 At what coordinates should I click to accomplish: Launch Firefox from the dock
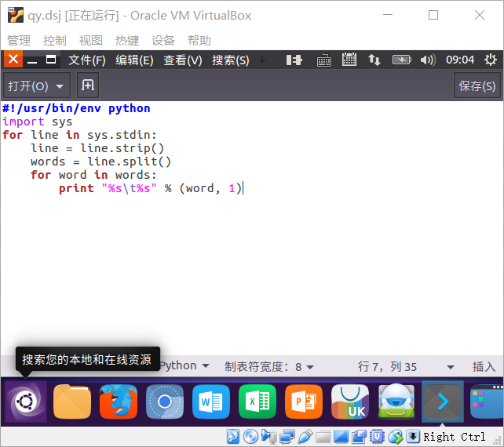[119, 402]
